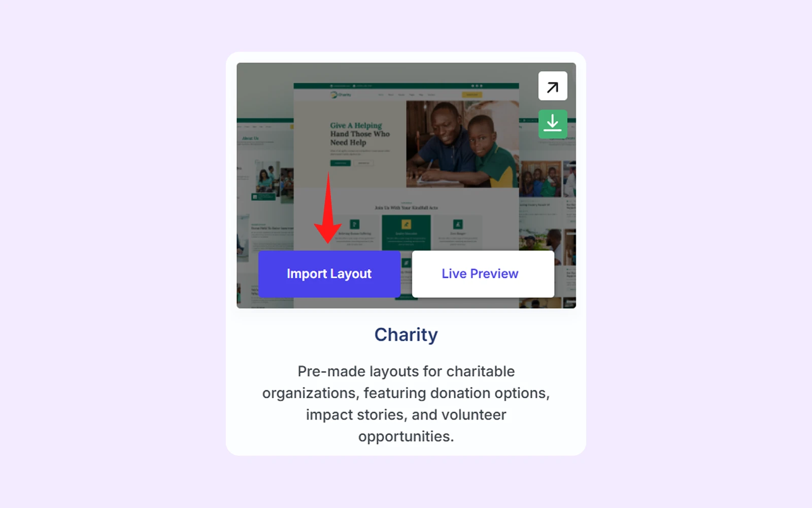This screenshot has width=812, height=508.
Task: Click the 'Give A Helping Hand' headline
Action: point(360,134)
